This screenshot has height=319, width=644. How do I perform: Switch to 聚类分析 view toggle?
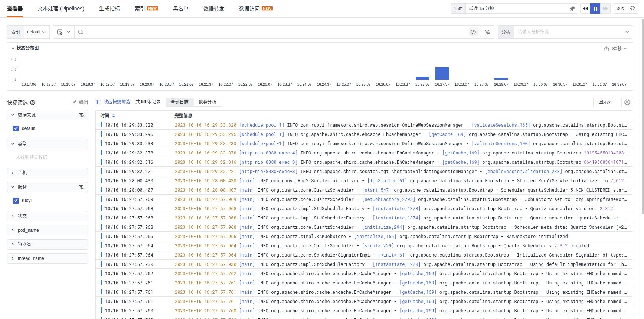coord(207,102)
